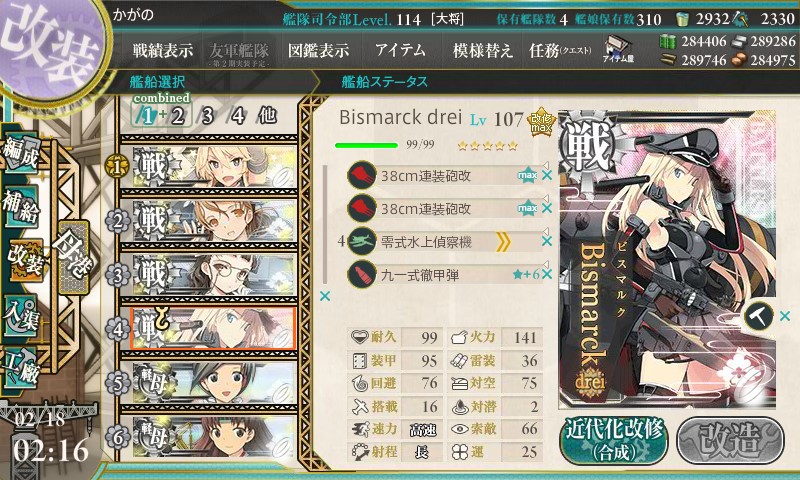Image resolution: width=800 pixels, height=480 pixels.
Task: Click the 近代化改修 modernization button
Action: 614,440
